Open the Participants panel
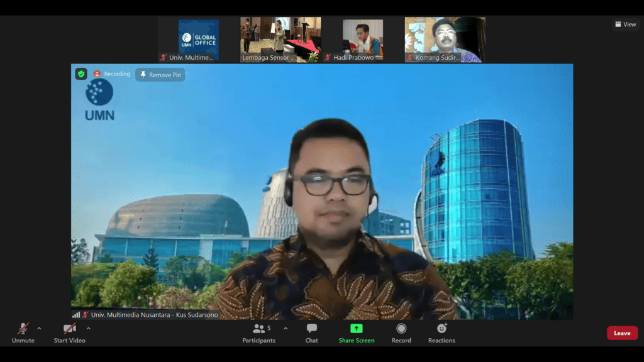Screen dimensions: 644x362 point(258,329)
